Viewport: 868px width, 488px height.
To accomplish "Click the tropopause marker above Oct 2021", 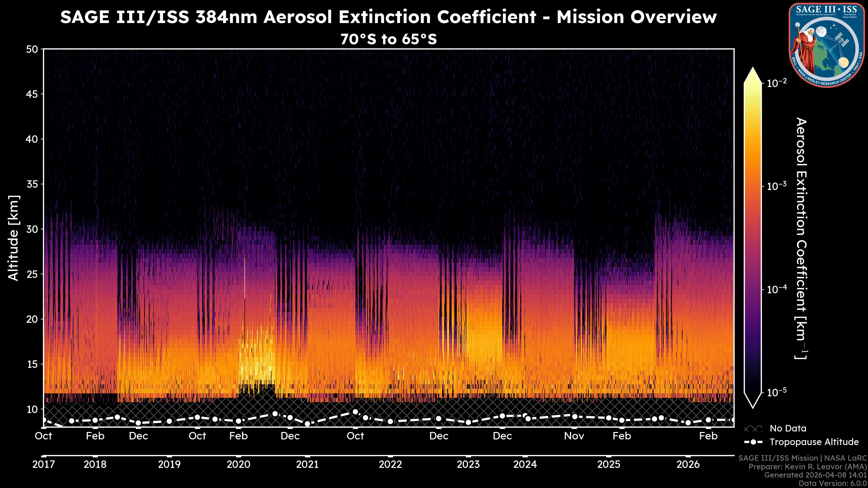I will coord(355,412).
